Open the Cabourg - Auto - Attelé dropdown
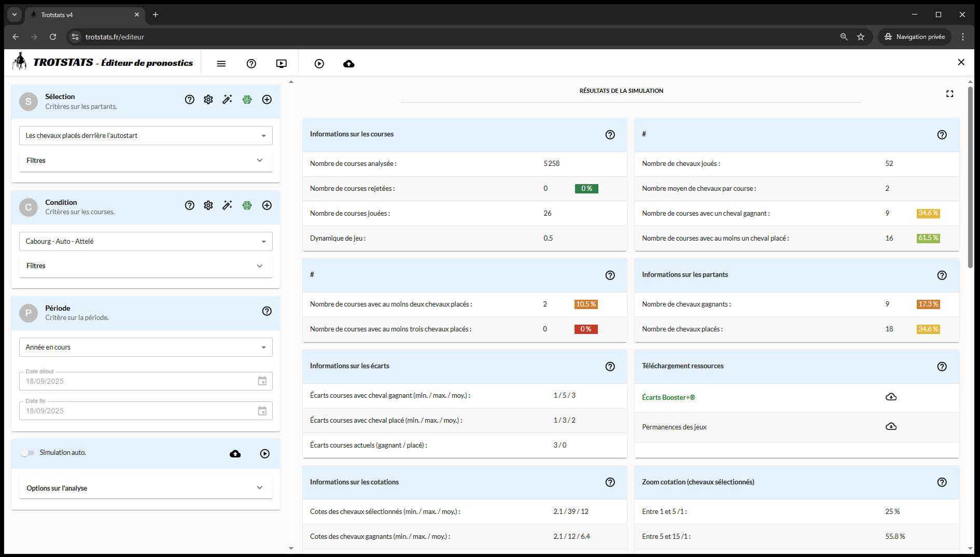Image resolution: width=980 pixels, height=557 pixels. 146,242
